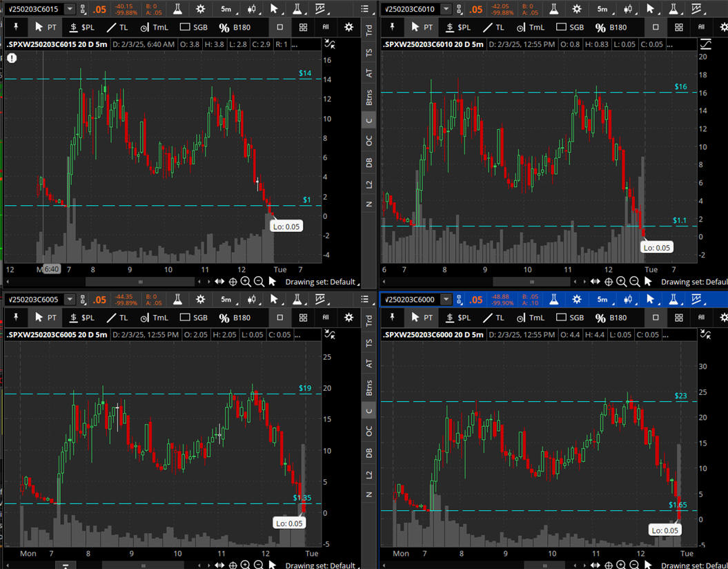The height and width of the screenshot is (569, 728).
Task: Open the symbol dropdown arrow for V250203C6015
Action: click(71, 9)
